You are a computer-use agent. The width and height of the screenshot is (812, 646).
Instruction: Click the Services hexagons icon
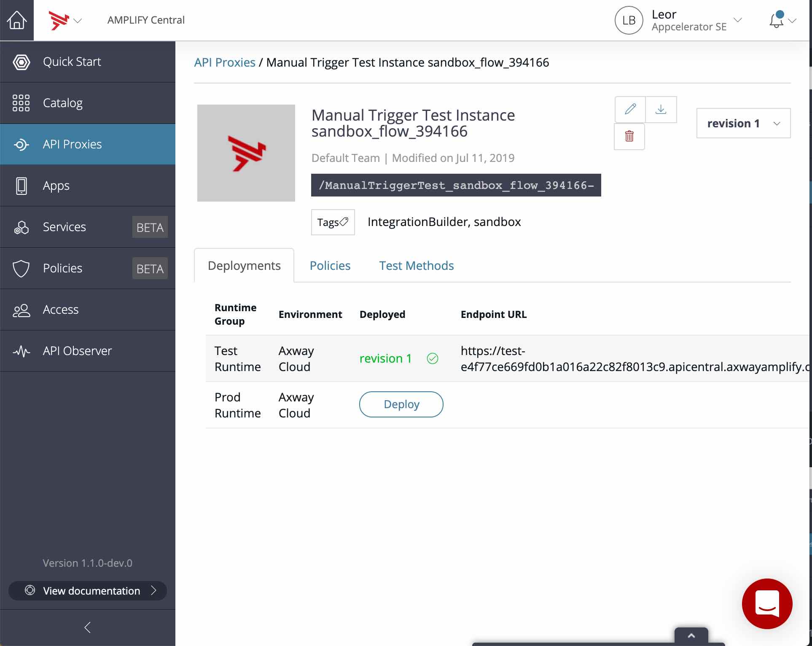pyautogui.click(x=21, y=227)
